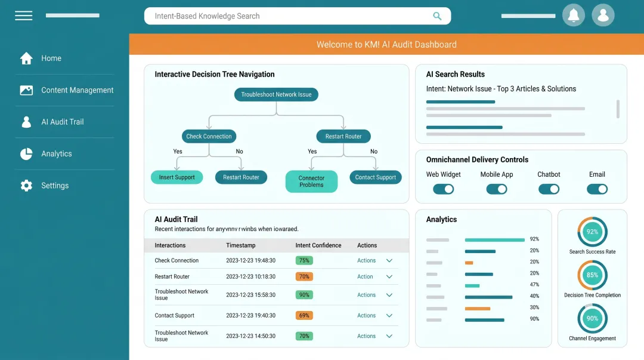Click timestamp 2023-12-23 19:48:30

click(250, 260)
